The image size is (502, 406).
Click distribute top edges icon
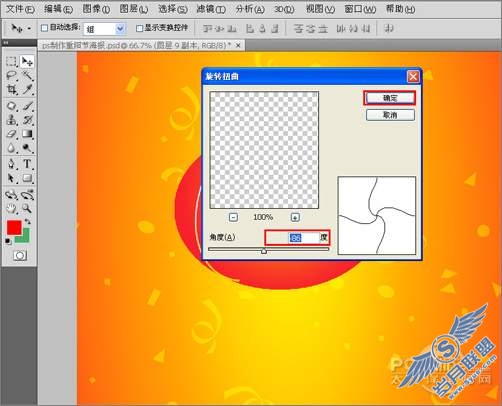[x=298, y=29]
